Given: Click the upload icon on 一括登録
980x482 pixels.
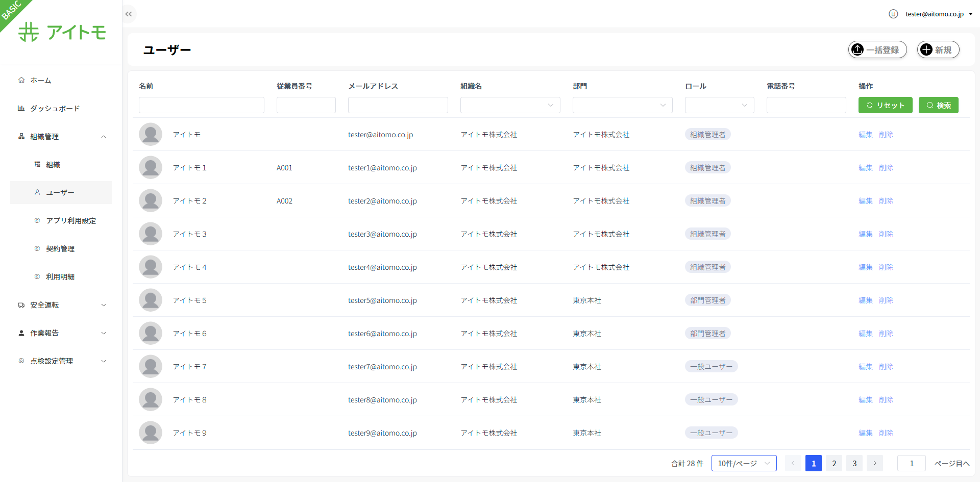Looking at the screenshot, I should [x=857, y=49].
